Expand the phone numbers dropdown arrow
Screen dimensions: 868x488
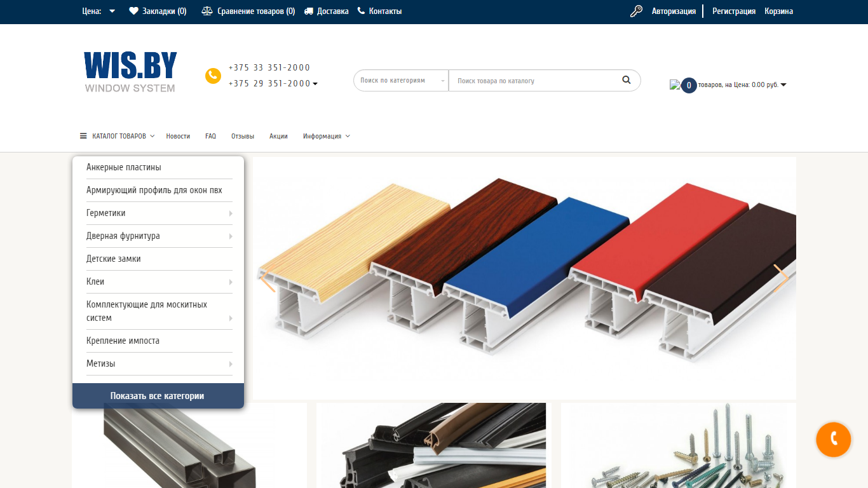(x=315, y=84)
